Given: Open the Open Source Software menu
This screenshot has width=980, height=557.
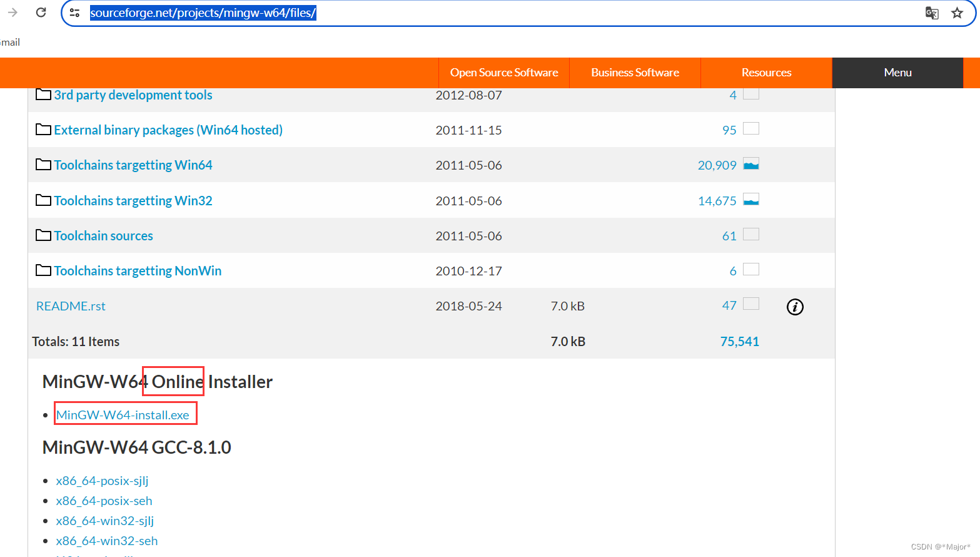Looking at the screenshot, I should (503, 73).
